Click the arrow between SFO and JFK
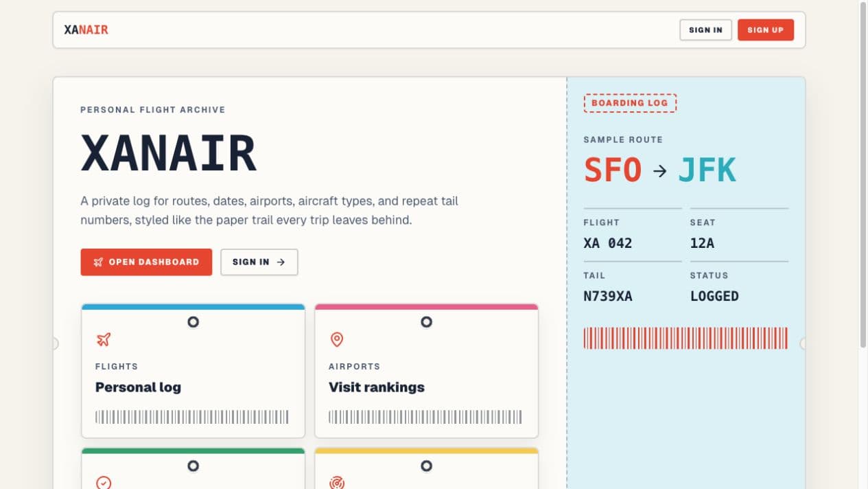 tap(660, 170)
